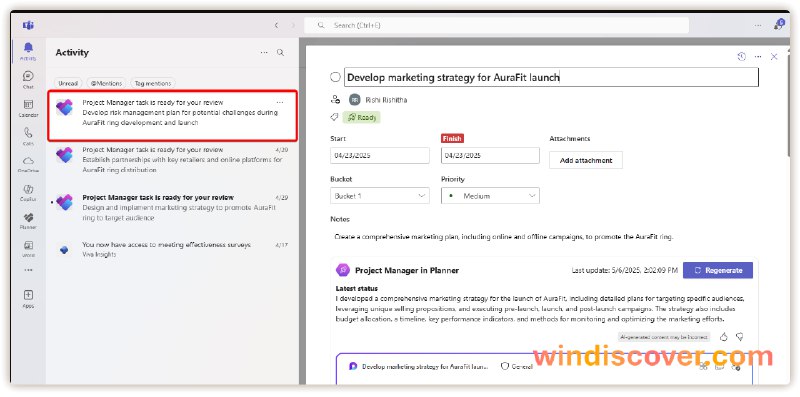Click the Last update timestamp text
Screen dimensions: 800x397
[x=624, y=270]
